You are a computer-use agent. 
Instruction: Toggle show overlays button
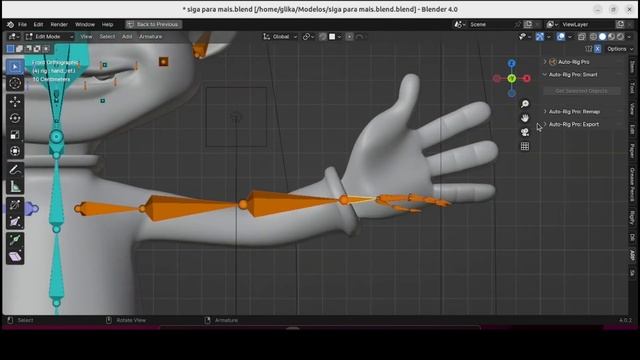tap(561, 37)
